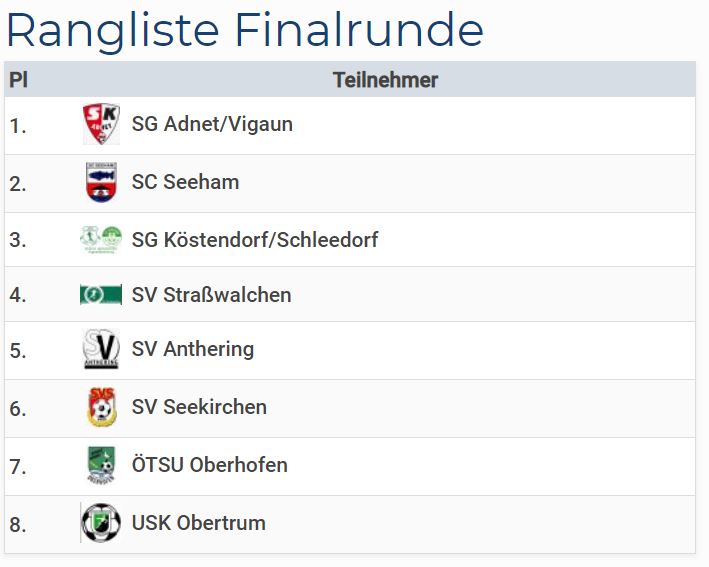709x567 pixels.
Task: Open the SG Adnet/Vigaun team name
Action: point(212,125)
